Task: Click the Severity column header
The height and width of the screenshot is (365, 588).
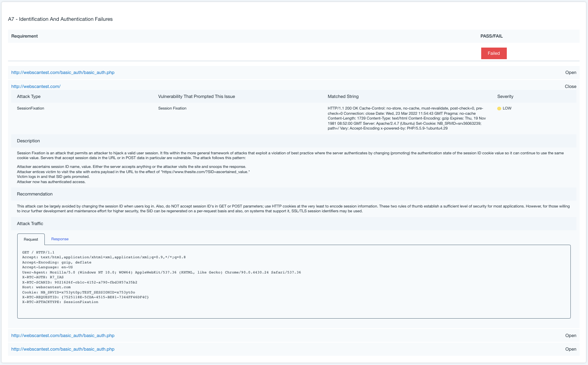Action: coord(505,96)
